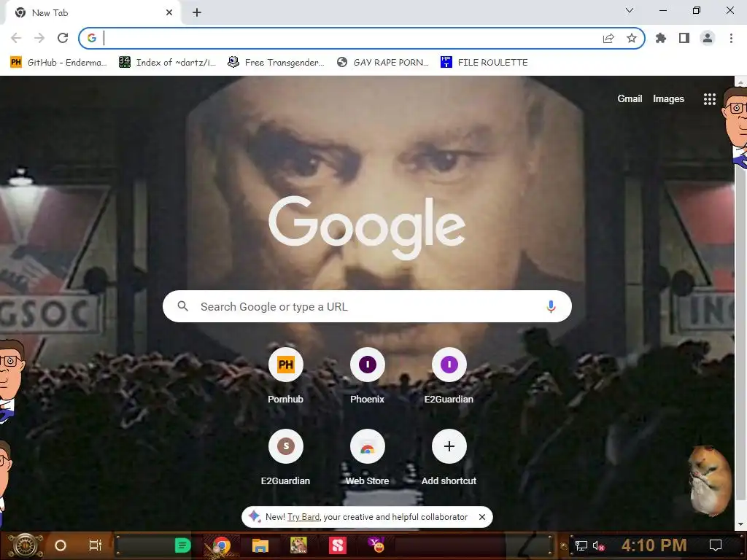This screenshot has width=747, height=560.
Task: Click the page scrollbar down arrow
Action: click(741, 525)
